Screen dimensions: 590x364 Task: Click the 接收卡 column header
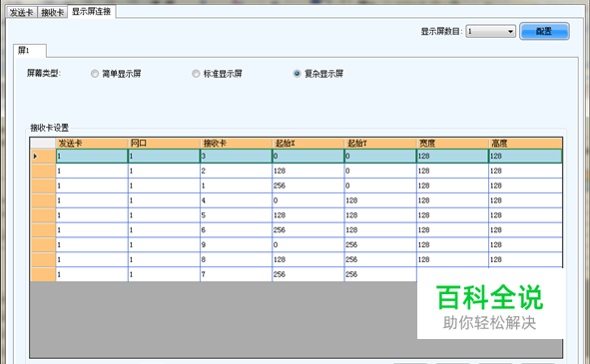(x=237, y=143)
